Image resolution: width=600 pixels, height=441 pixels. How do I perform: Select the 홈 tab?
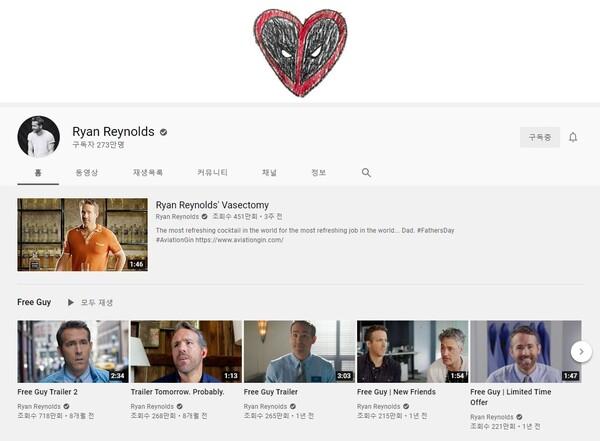(x=38, y=173)
